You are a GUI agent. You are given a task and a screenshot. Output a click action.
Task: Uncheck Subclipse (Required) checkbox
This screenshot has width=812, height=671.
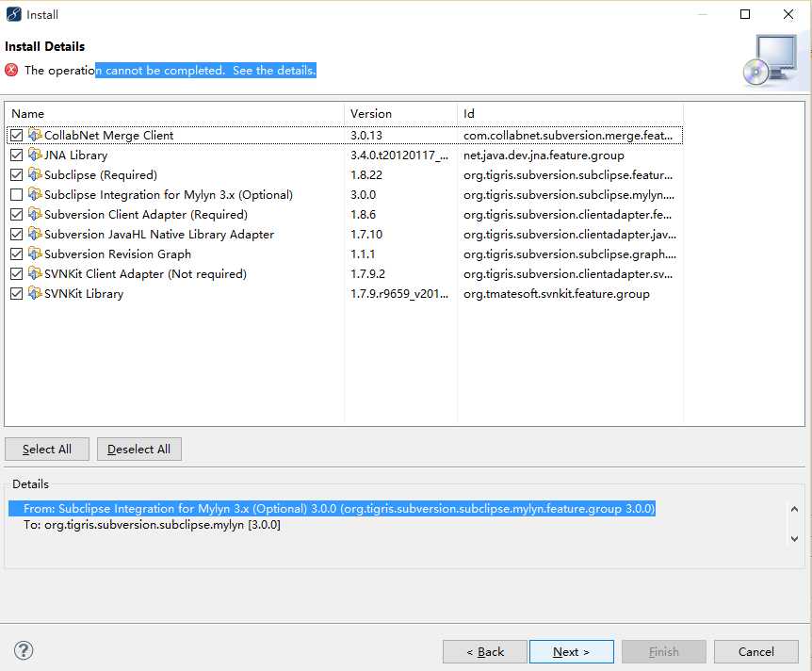17,174
